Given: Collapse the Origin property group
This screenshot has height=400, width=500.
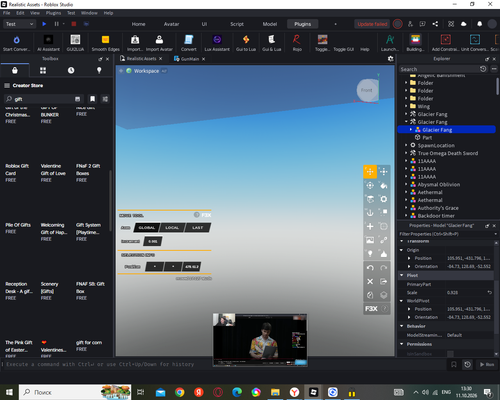Looking at the screenshot, I should [401, 250].
